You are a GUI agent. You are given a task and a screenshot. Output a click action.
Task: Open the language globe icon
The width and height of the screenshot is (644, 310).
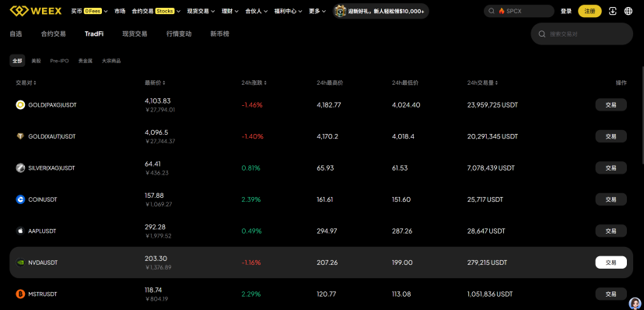pyautogui.click(x=628, y=11)
